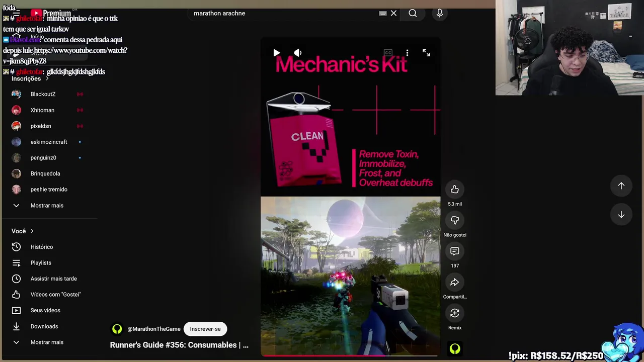Go to previous Short with up arrow
644x362 pixels.
[x=621, y=186]
